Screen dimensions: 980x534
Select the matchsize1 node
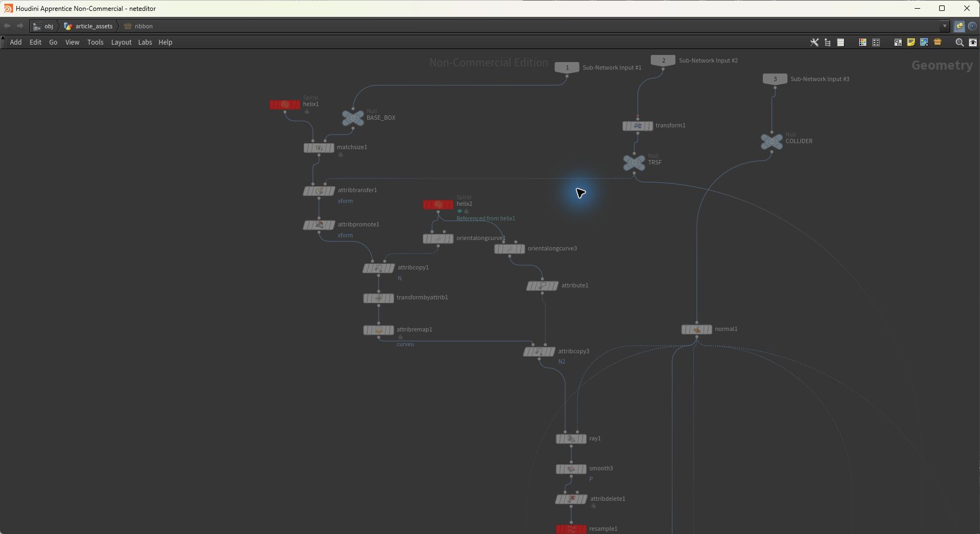pyautogui.click(x=319, y=148)
